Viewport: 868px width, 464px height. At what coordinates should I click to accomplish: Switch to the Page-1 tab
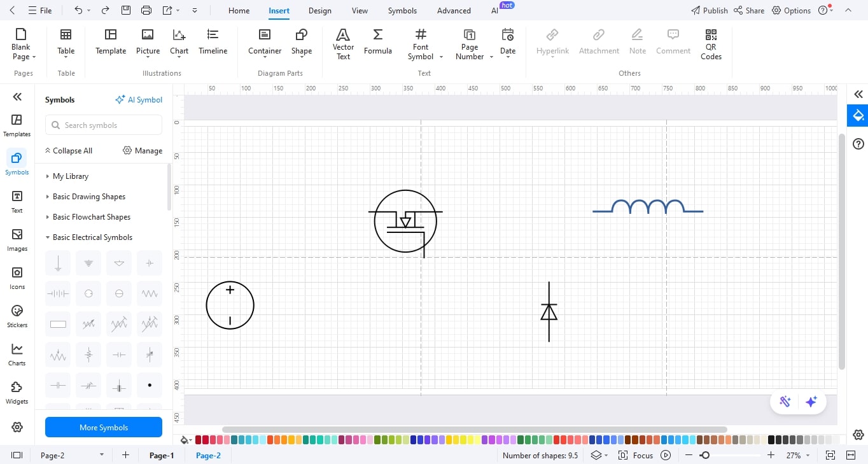(x=161, y=455)
